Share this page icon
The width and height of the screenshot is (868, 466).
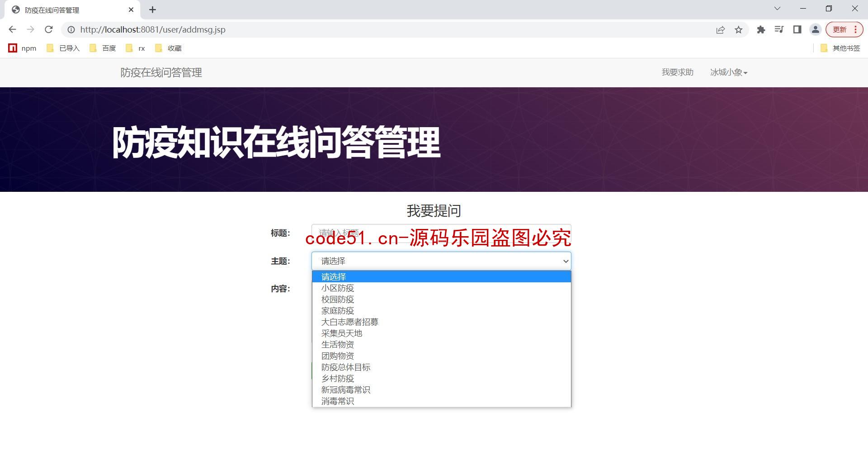click(x=720, y=29)
